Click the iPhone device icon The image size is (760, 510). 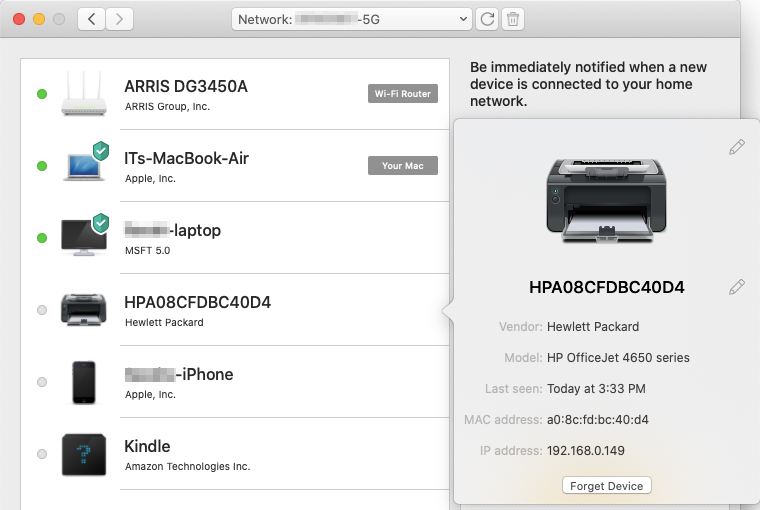pyautogui.click(x=84, y=382)
